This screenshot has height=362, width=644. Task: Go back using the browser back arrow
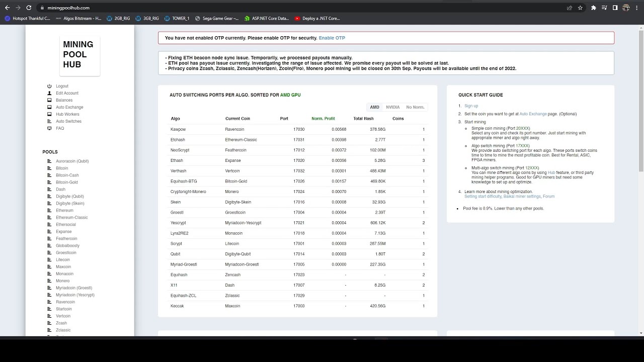point(7,8)
